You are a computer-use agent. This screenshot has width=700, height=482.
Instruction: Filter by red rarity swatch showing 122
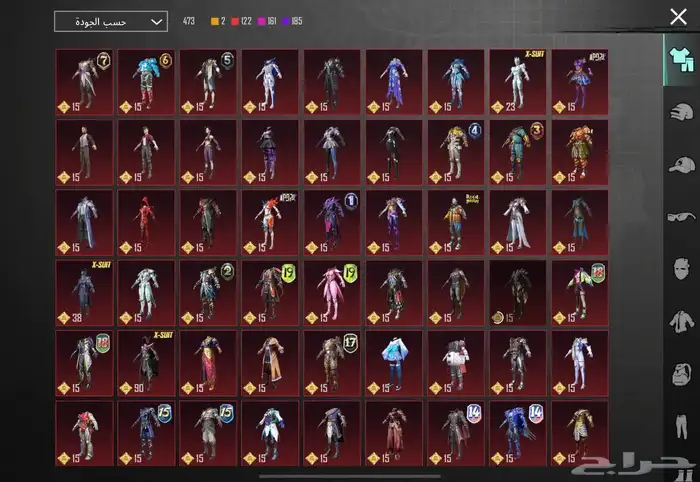point(236,21)
